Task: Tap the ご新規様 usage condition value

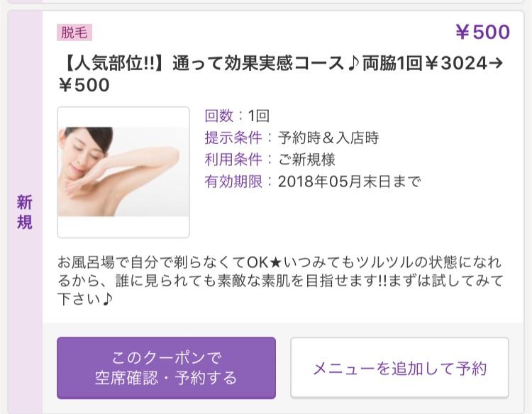Action: click(x=306, y=160)
